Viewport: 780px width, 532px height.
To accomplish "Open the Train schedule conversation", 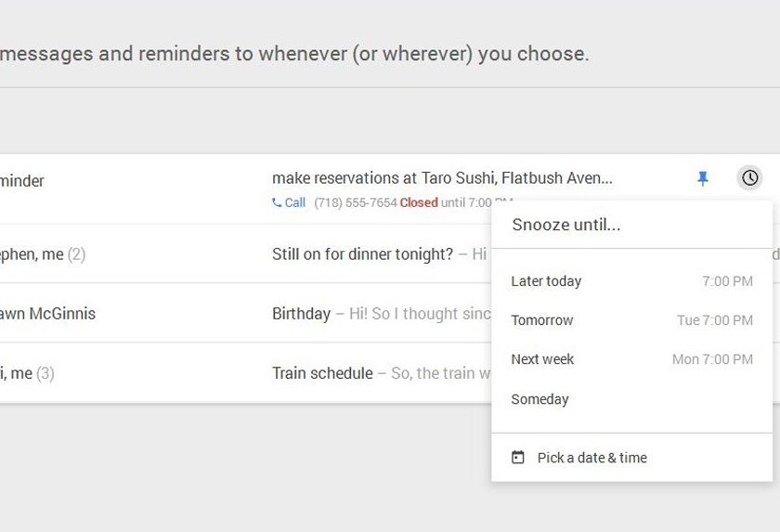I will coord(322,373).
